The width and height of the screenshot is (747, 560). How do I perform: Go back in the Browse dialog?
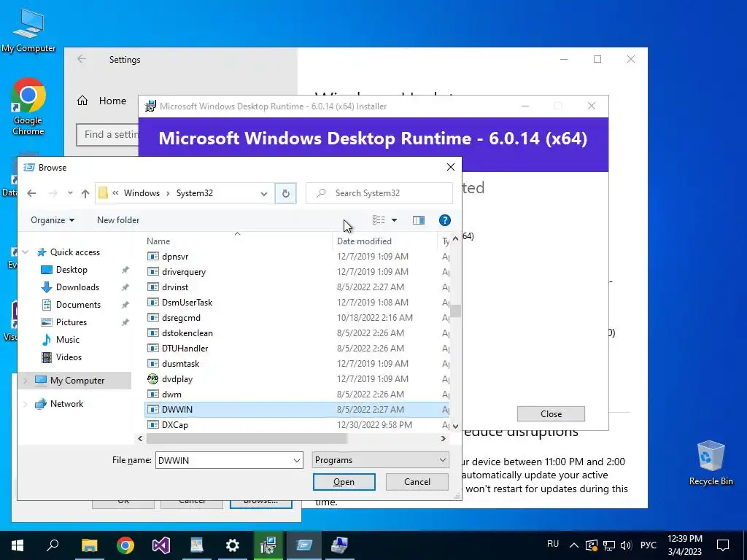[31, 192]
